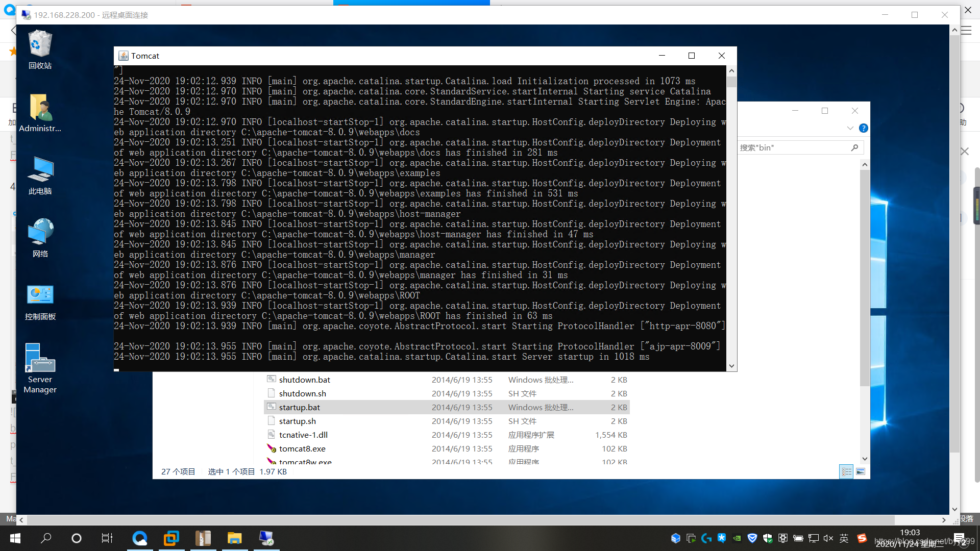Open the Administrator folder icon on desktop
This screenshot has height=551, width=980.
(x=40, y=113)
